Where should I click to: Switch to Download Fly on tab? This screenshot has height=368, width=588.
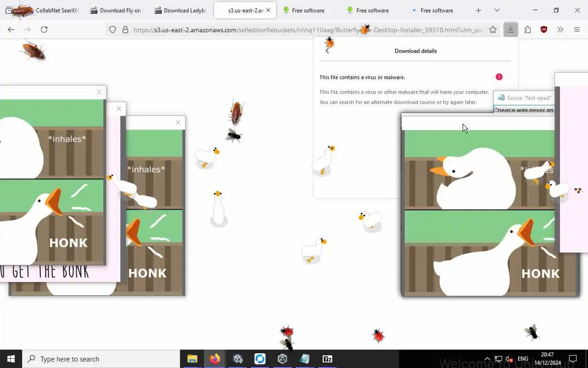tap(116, 10)
